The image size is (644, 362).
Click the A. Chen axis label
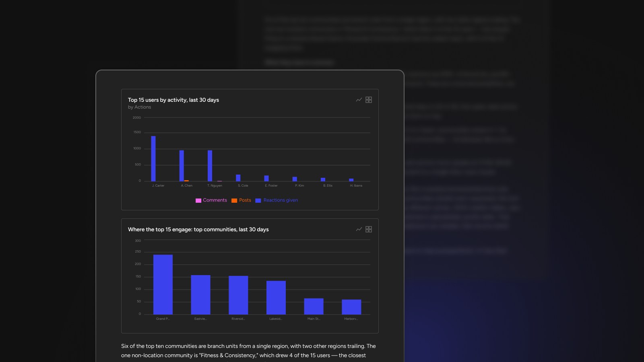click(187, 185)
